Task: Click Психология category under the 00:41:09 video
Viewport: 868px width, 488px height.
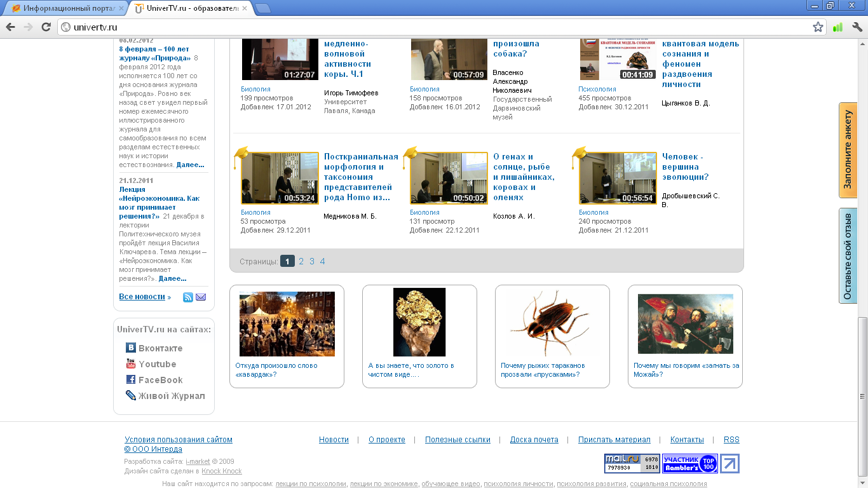Action: 597,90
